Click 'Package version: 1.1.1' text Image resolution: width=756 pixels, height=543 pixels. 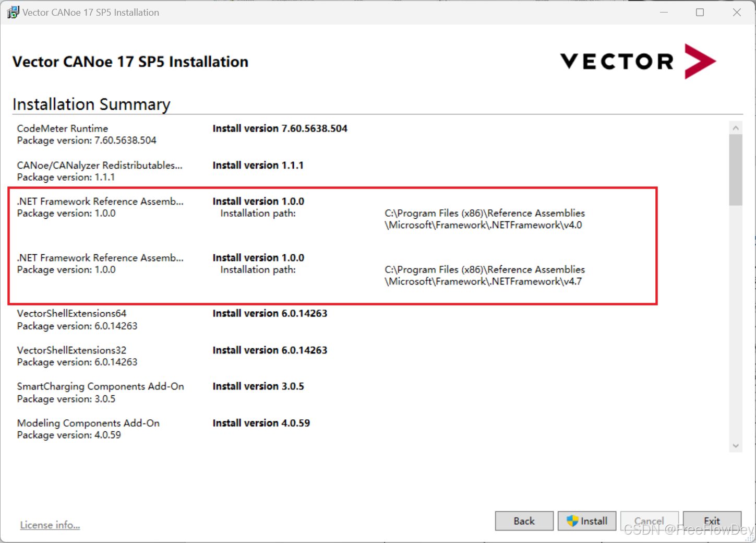point(66,178)
